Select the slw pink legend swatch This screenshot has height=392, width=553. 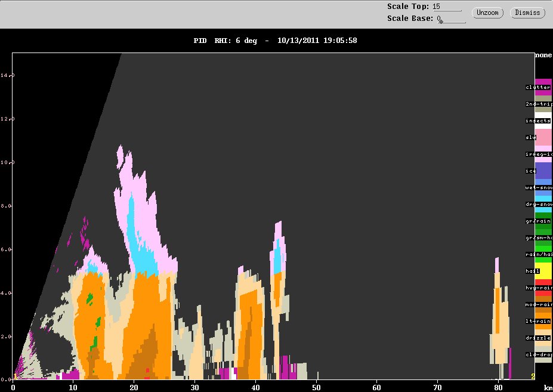(543, 137)
